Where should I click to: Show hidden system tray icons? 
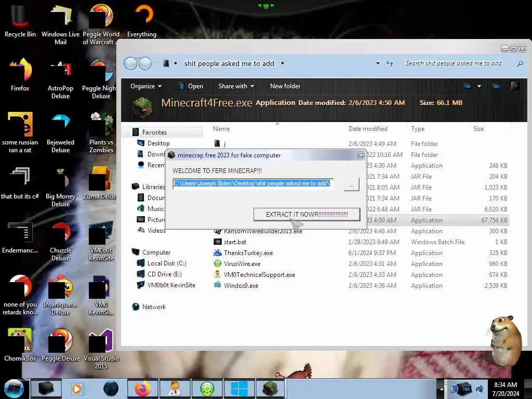click(442, 389)
